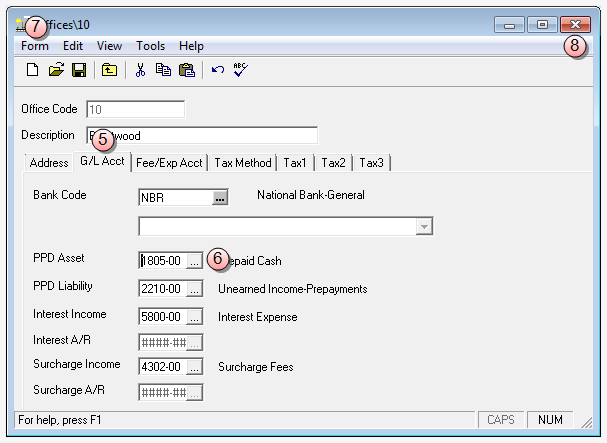
Task: Open the PPD Liability lookup button
Action: click(x=194, y=289)
